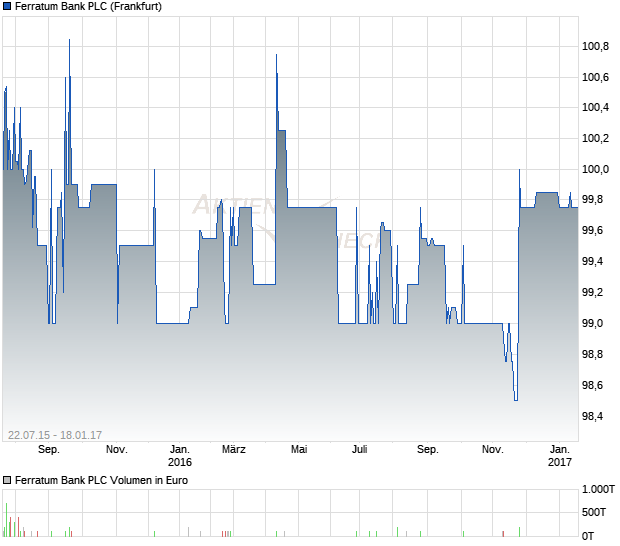Click the 100,0 value on the price axis
This screenshot has height=546, width=620.
(x=596, y=169)
